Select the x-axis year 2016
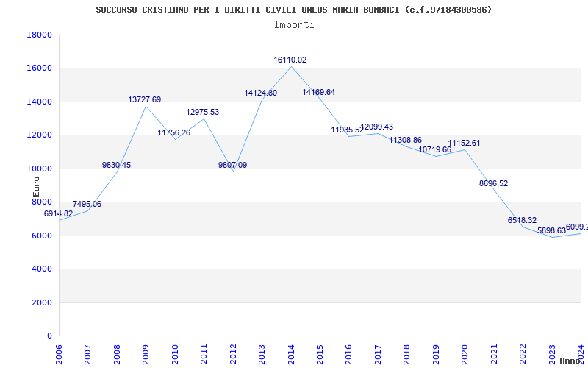This screenshot has height=368, width=588. (x=348, y=354)
